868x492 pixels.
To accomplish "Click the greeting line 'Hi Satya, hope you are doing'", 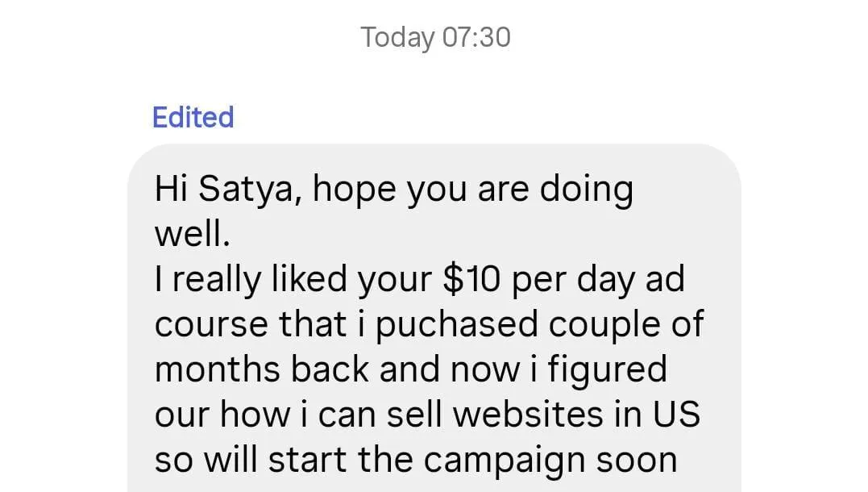I will click(393, 190).
